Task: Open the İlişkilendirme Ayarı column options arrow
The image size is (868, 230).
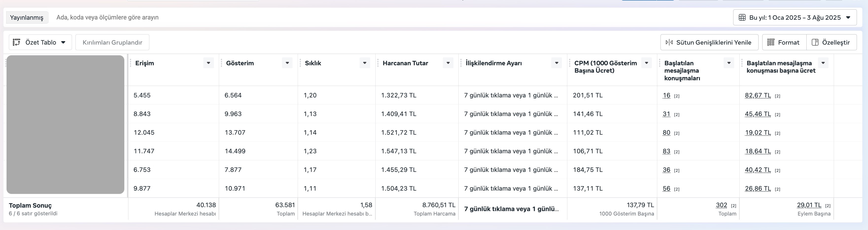Action: coord(556,63)
